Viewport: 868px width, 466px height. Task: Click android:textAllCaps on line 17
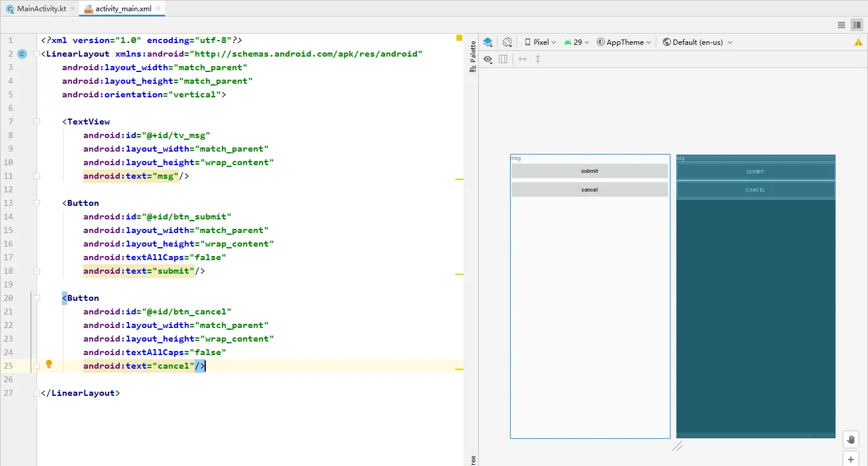[x=133, y=257]
